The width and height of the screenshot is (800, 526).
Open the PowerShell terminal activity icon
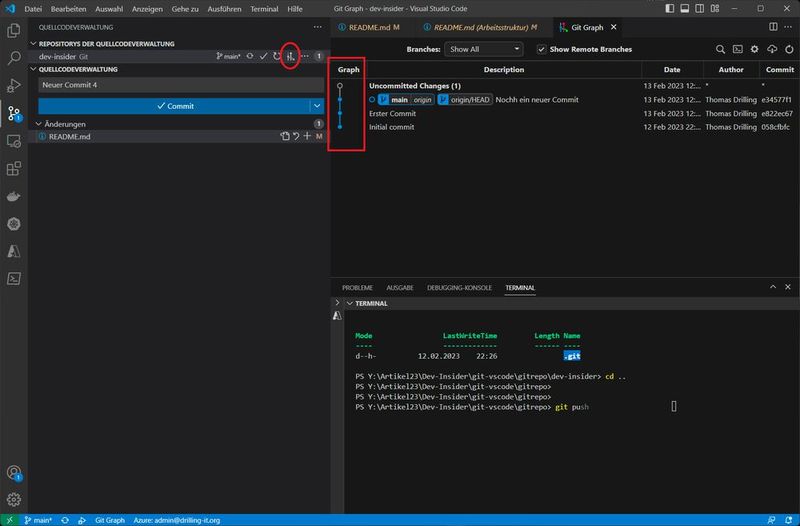tap(14, 279)
